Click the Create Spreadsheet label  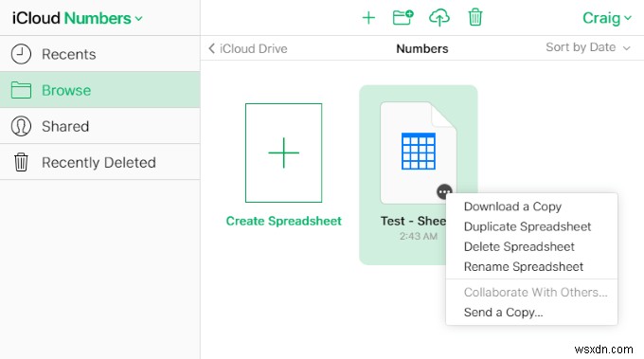click(283, 221)
